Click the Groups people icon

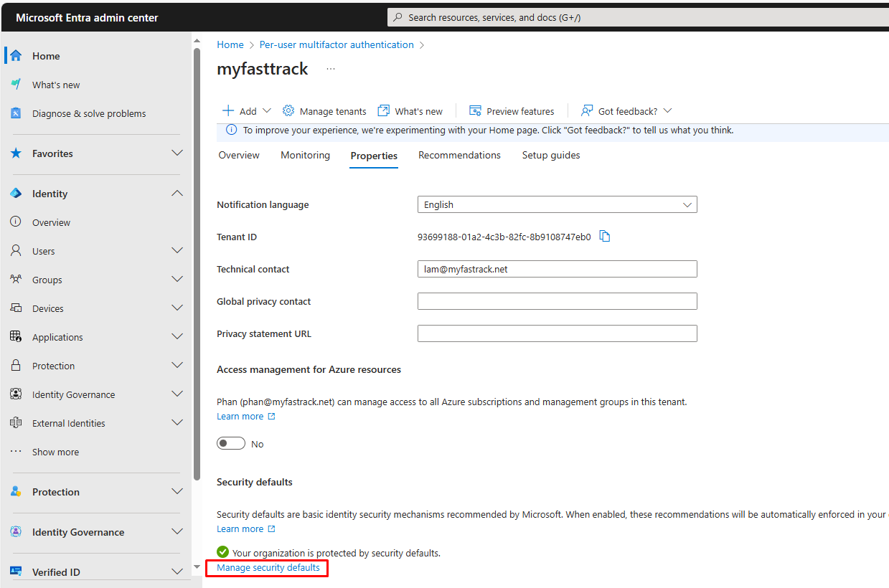[16, 280]
